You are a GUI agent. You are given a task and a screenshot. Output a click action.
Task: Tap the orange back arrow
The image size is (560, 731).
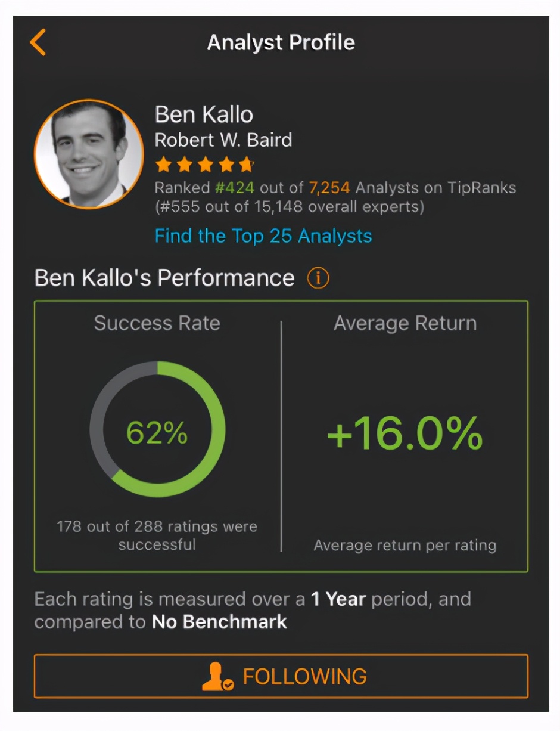[x=38, y=43]
